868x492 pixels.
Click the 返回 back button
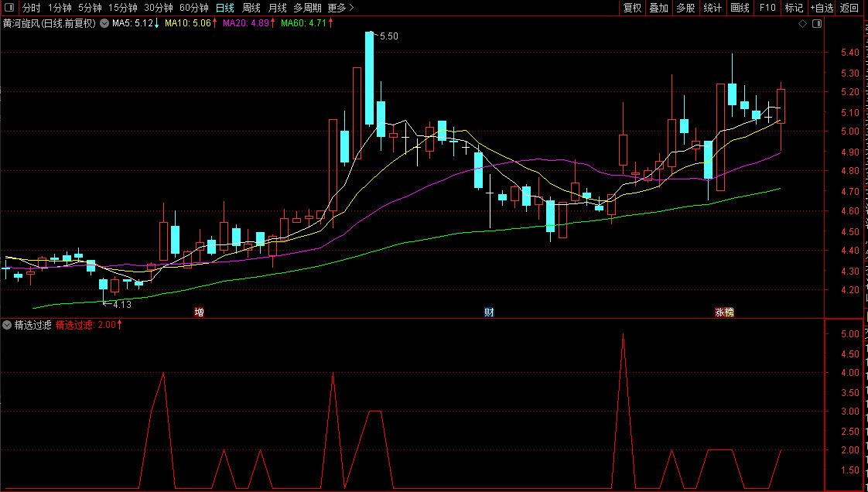coord(849,8)
